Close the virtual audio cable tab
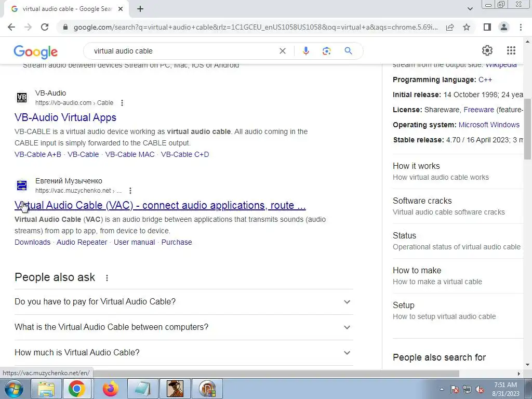532x399 pixels. pyautogui.click(x=121, y=9)
